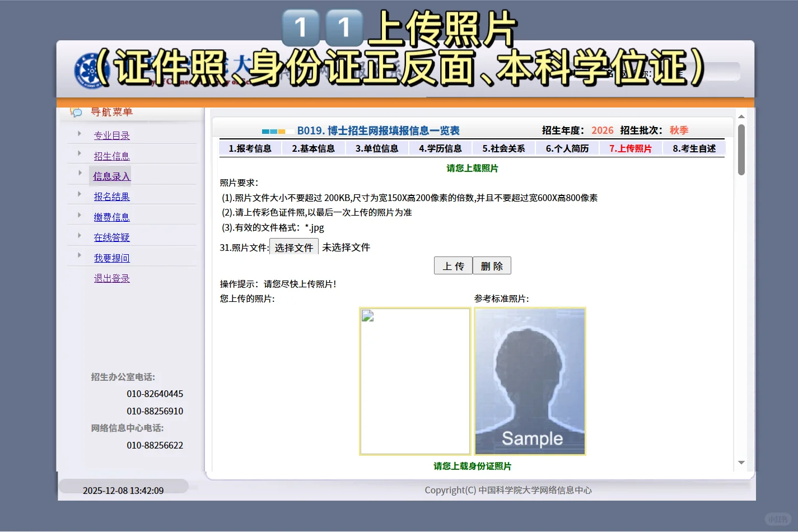
Task: Switch to the 8.考生自述 tab
Action: pyautogui.click(x=694, y=148)
